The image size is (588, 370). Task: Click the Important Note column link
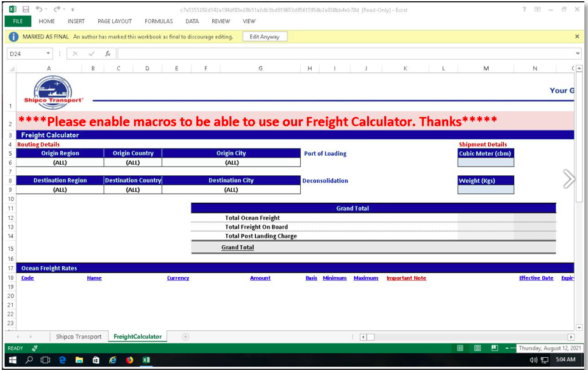click(406, 278)
